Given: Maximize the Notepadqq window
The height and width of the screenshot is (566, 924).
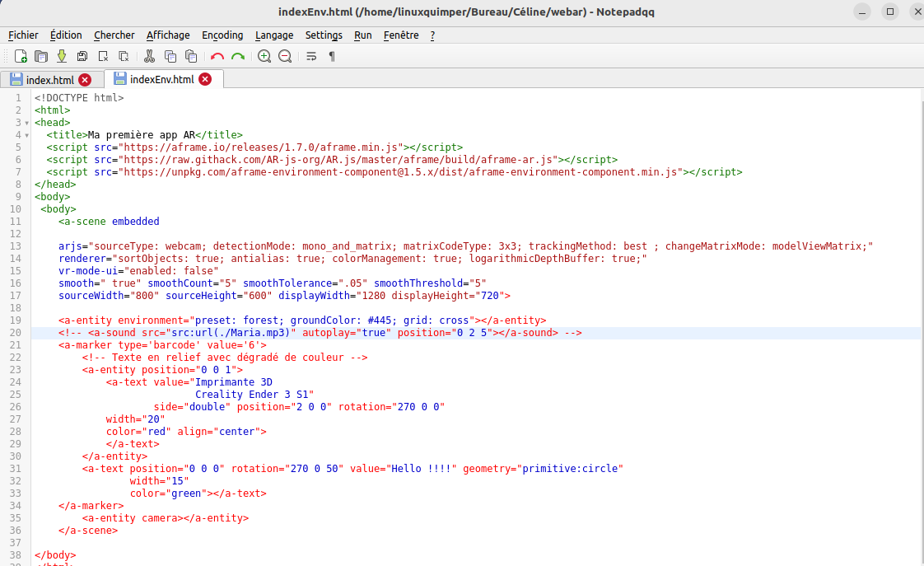Looking at the screenshot, I should tap(889, 12).
